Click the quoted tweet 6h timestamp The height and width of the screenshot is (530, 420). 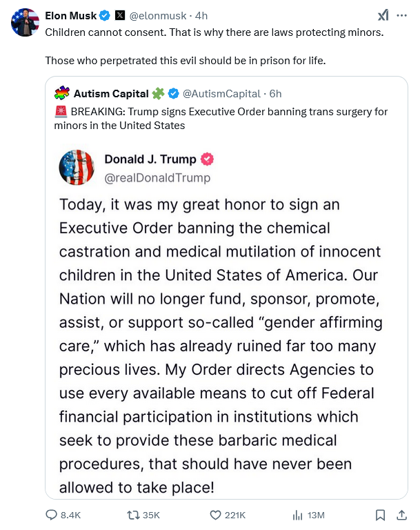click(x=276, y=93)
